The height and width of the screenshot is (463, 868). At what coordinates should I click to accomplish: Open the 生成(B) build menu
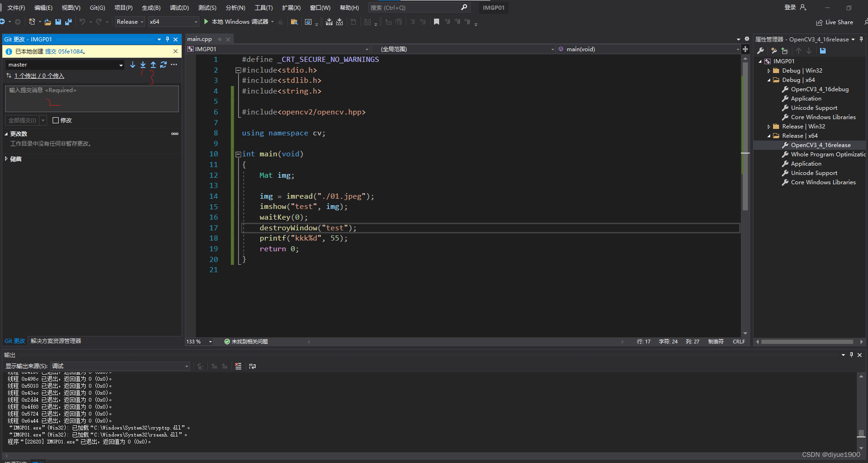click(151, 7)
